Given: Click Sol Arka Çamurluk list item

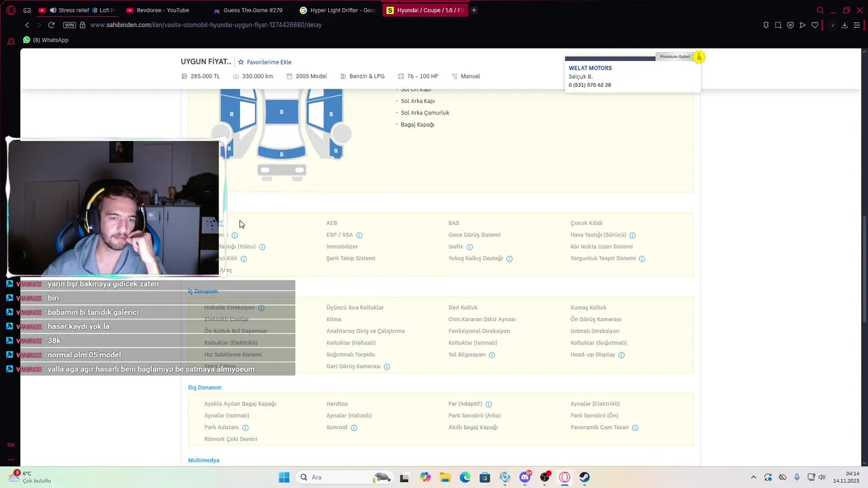Looking at the screenshot, I should point(425,113).
